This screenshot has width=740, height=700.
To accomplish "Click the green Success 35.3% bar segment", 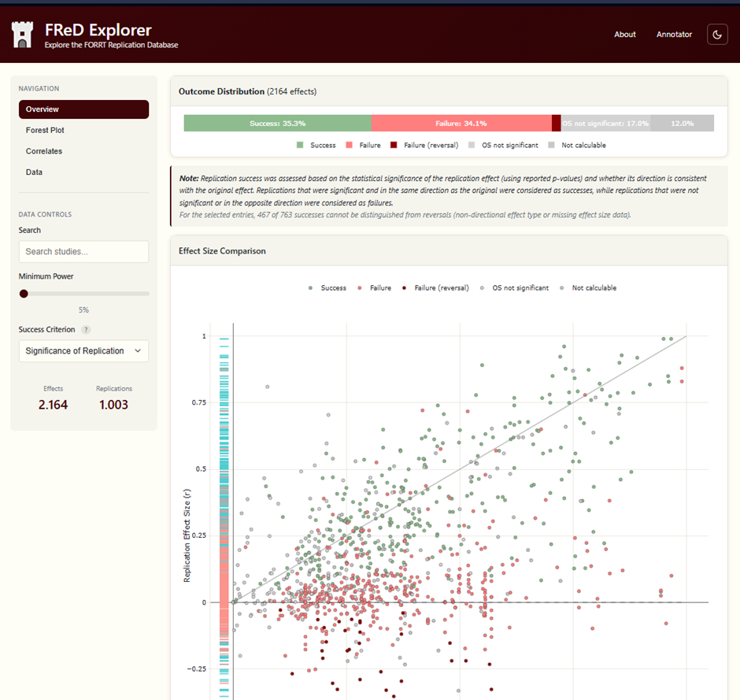I will tap(277, 124).
